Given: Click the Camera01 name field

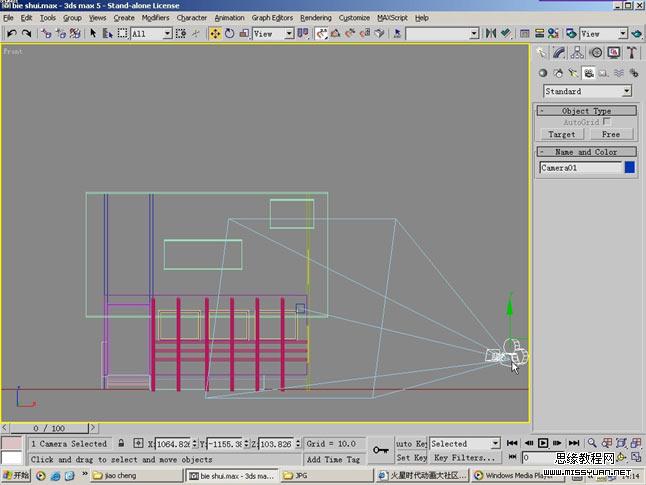Looking at the screenshot, I should click(x=580, y=168).
